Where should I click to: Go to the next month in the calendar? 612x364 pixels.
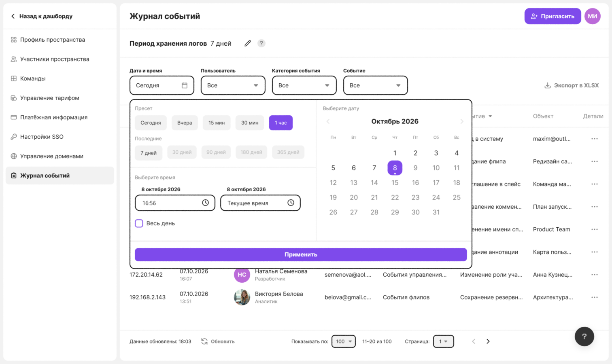461,121
